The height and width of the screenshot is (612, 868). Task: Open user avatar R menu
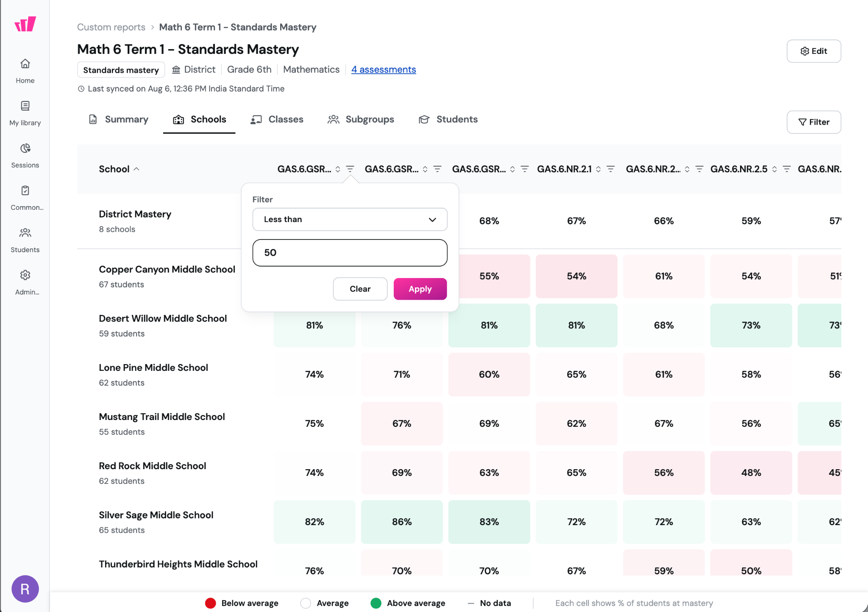point(25,589)
